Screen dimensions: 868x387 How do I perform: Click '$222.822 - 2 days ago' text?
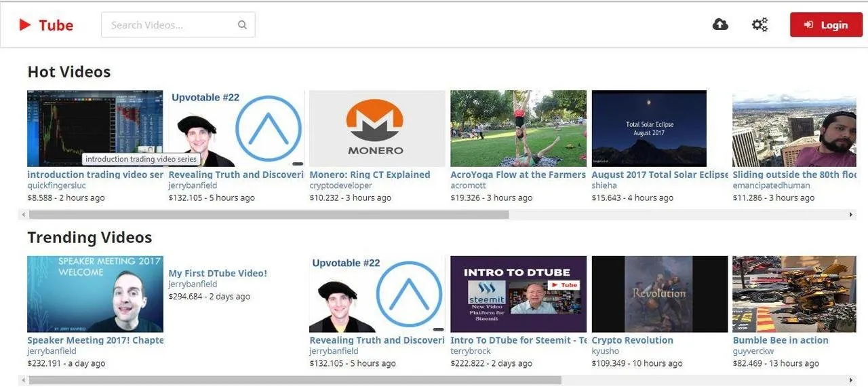click(x=491, y=363)
